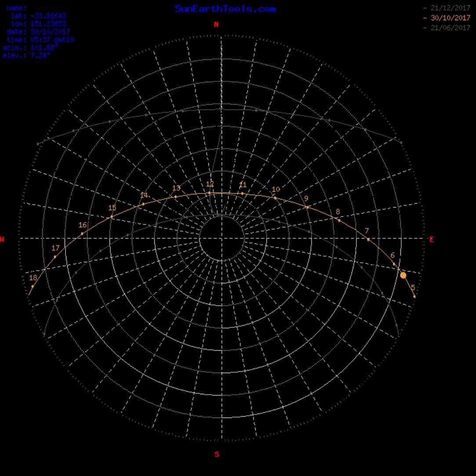Click the hour 18 sunset marker
The width and height of the screenshot is (476, 476).
coord(33,286)
